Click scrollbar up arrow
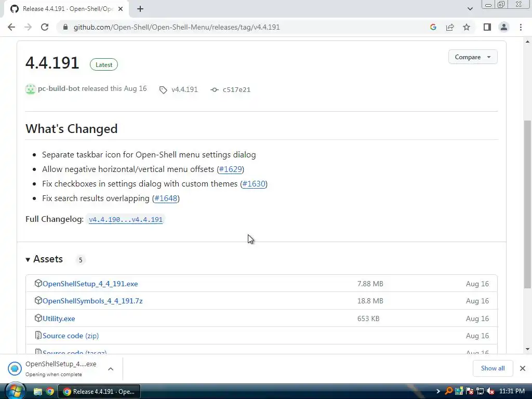The image size is (532, 399). 528,42
